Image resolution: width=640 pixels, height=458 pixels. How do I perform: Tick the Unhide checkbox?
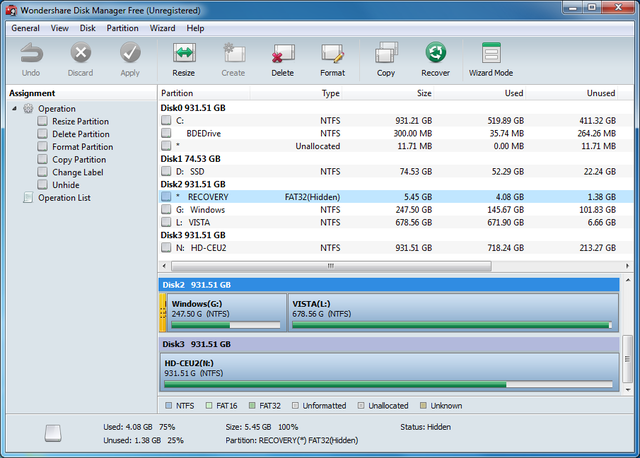point(42,185)
